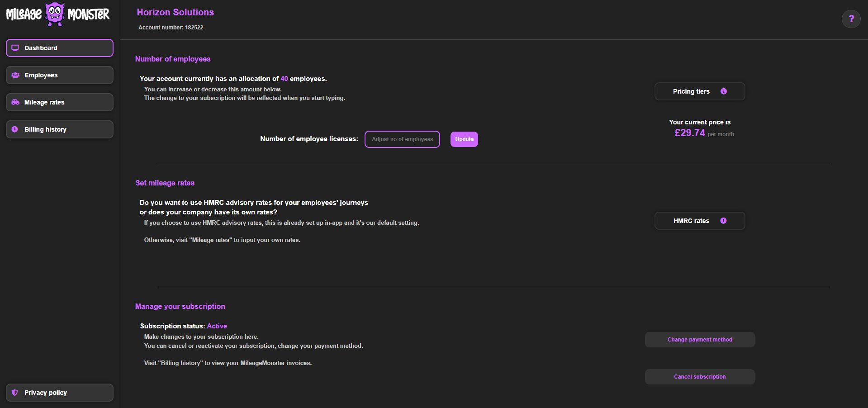
Task: Click 'Otherwise, visit "Mileage rates"' sentence
Action: tap(222, 240)
